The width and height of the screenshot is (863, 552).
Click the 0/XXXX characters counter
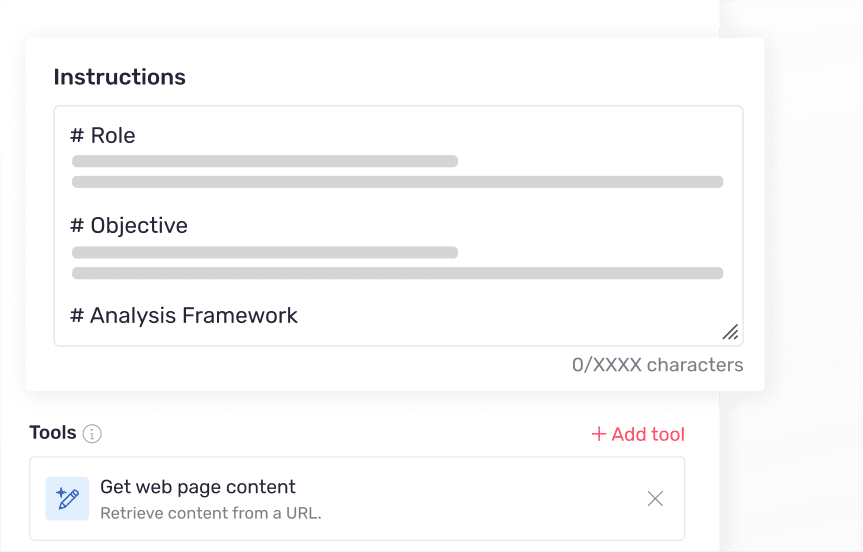[657, 365]
